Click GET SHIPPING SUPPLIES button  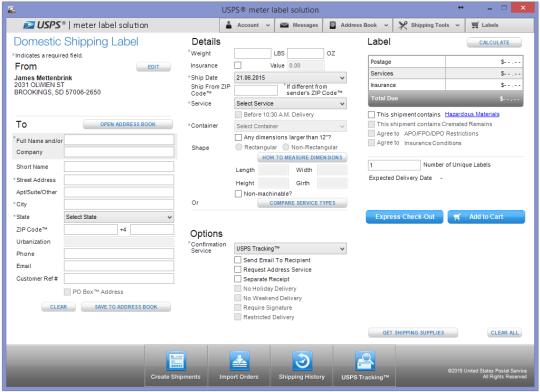(x=413, y=333)
